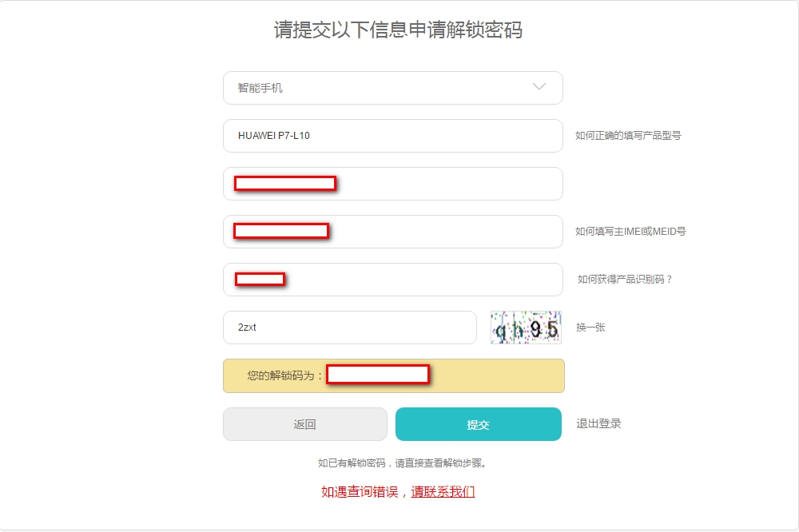Viewport: 799px width, 532px height.
Task: Focus the HUAWEI P7-L10 product model field
Action: pos(393,136)
